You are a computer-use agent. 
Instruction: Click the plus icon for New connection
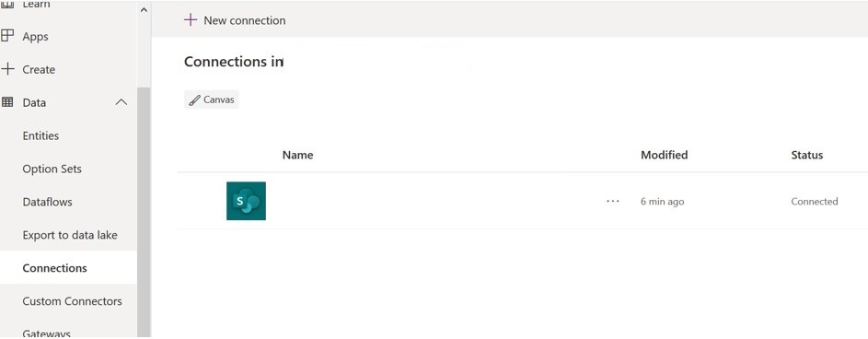pos(191,20)
